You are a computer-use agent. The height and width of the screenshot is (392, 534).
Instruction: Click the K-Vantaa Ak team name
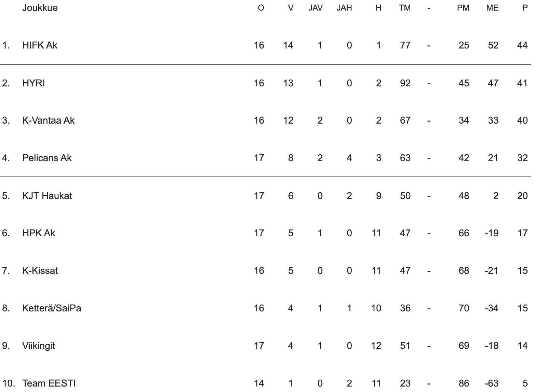click(x=48, y=121)
